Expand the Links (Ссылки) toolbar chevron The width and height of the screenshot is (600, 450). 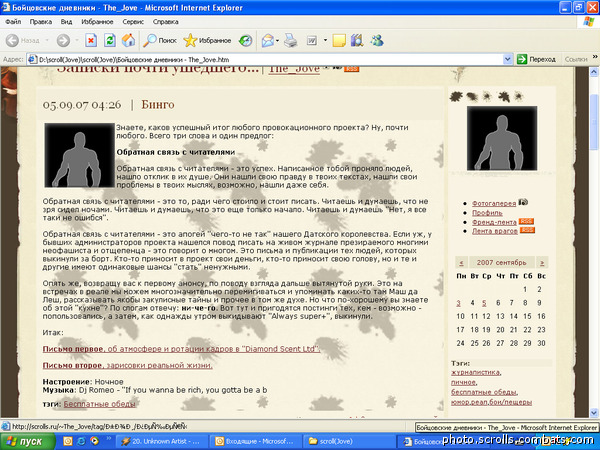point(595,57)
